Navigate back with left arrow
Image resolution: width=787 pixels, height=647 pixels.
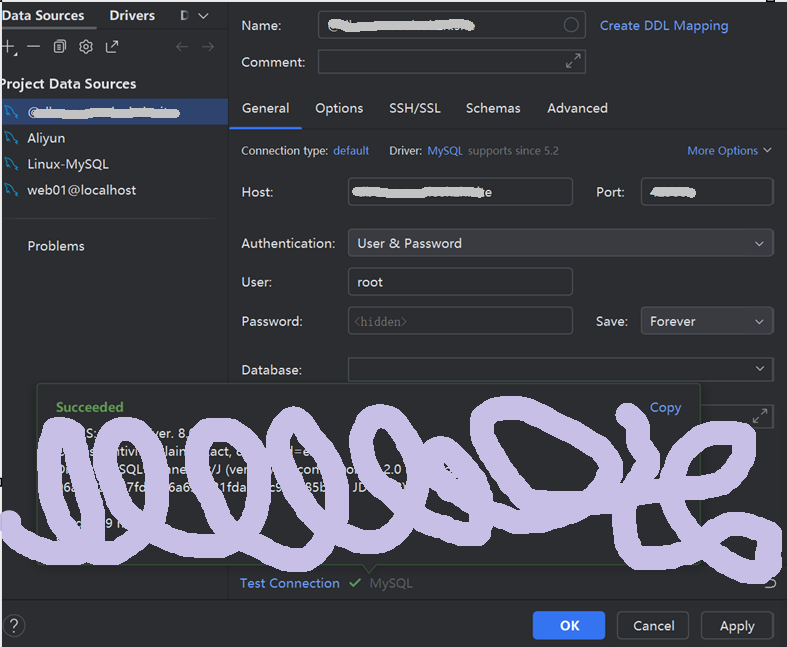(x=182, y=47)
